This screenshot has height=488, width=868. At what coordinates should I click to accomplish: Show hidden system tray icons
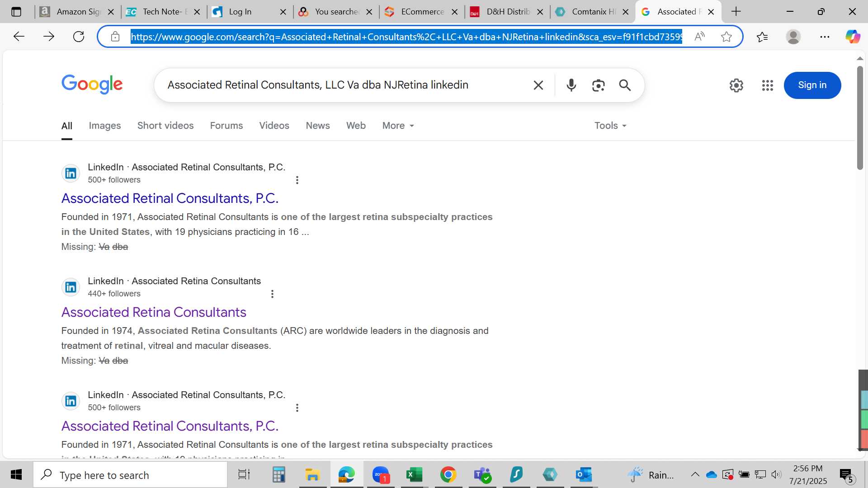tap(695, 474)
